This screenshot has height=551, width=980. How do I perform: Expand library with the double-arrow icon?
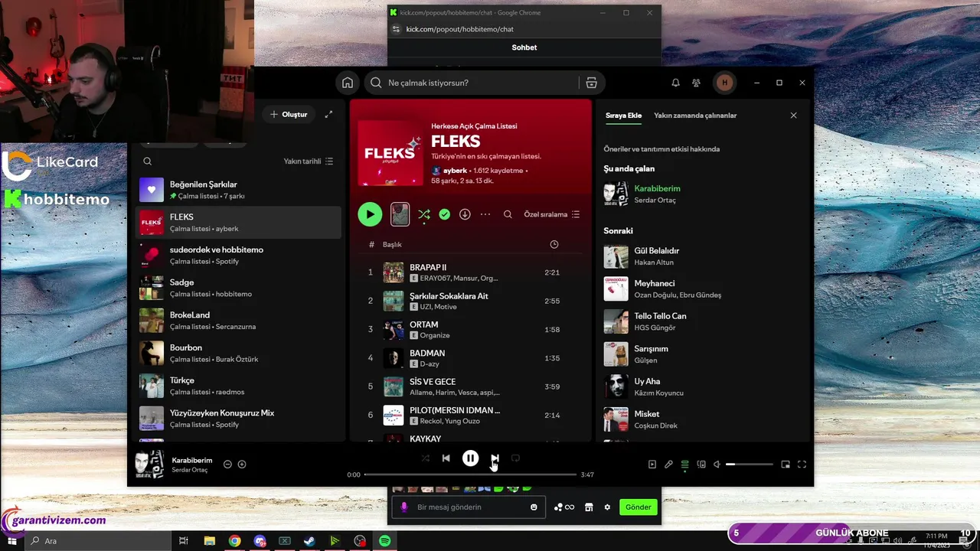pos(328,114)
